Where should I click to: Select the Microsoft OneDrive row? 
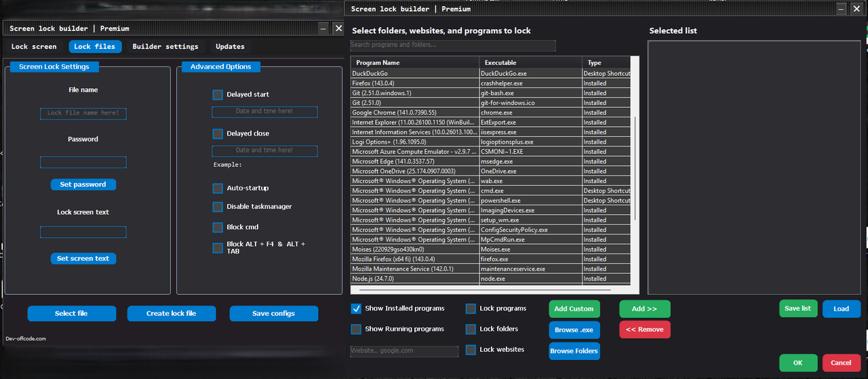pyautogui.click(x=490, y=172)
